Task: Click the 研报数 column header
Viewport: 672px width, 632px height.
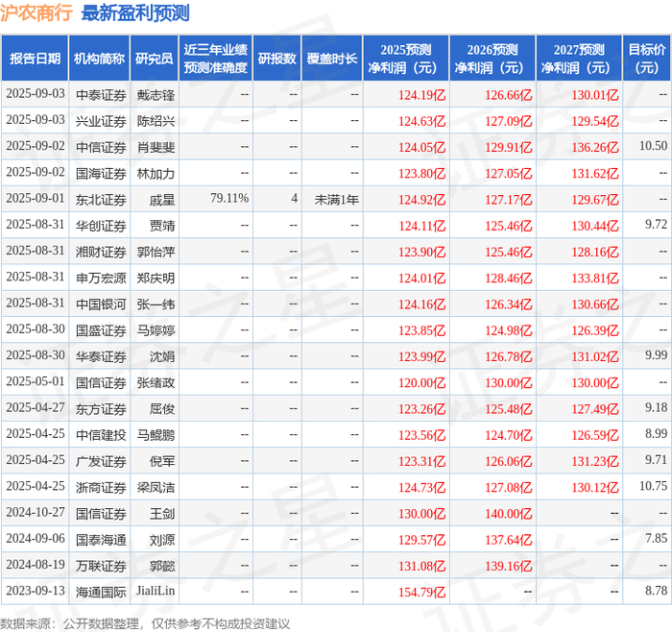Action: 276,59
